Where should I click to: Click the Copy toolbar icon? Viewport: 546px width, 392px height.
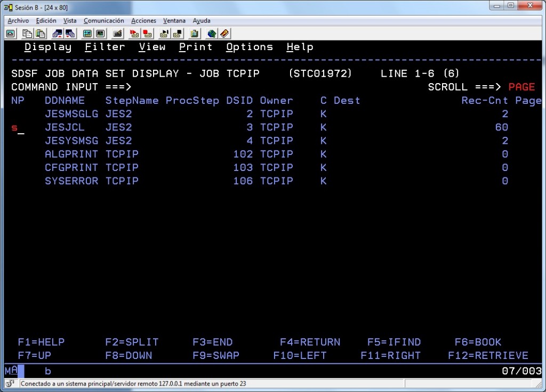click(x=27, y=34)
